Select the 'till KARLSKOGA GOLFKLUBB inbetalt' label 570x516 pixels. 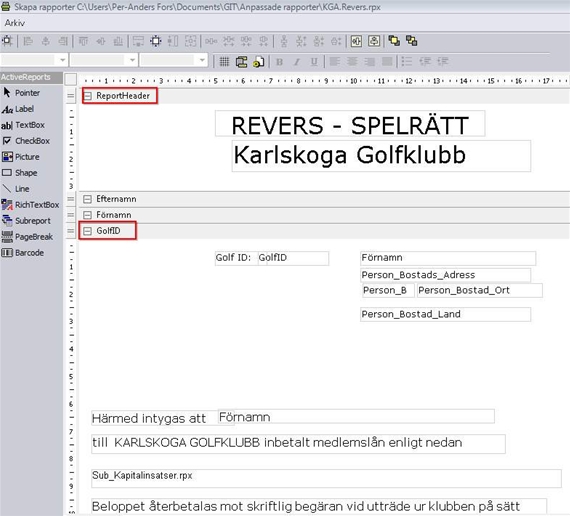click(298, 443)
